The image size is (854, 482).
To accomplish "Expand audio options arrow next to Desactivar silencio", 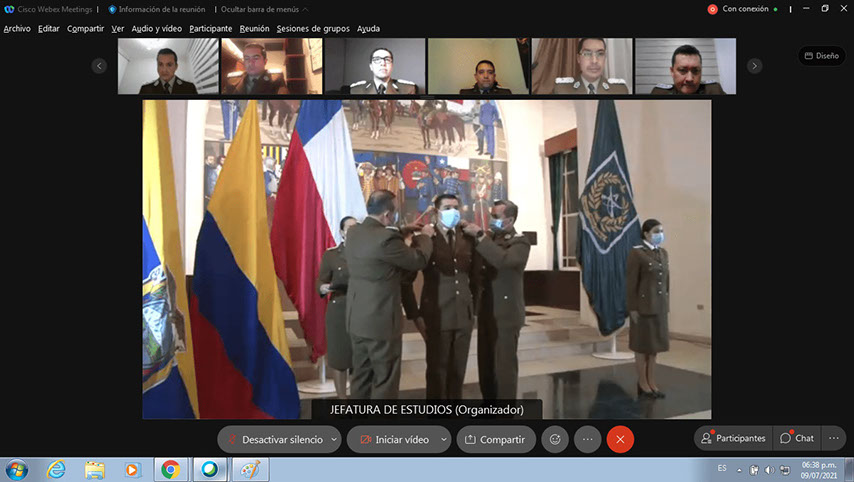I will pyautogui.click(x=334, y=439).
